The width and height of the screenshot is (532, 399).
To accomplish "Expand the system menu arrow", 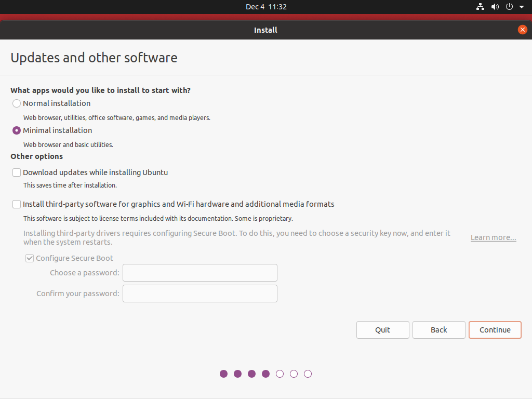I will (x=522, y=7).
